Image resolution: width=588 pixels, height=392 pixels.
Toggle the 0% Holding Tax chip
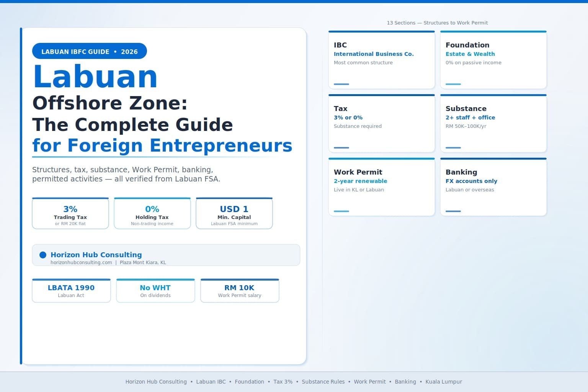pos(152,213)
